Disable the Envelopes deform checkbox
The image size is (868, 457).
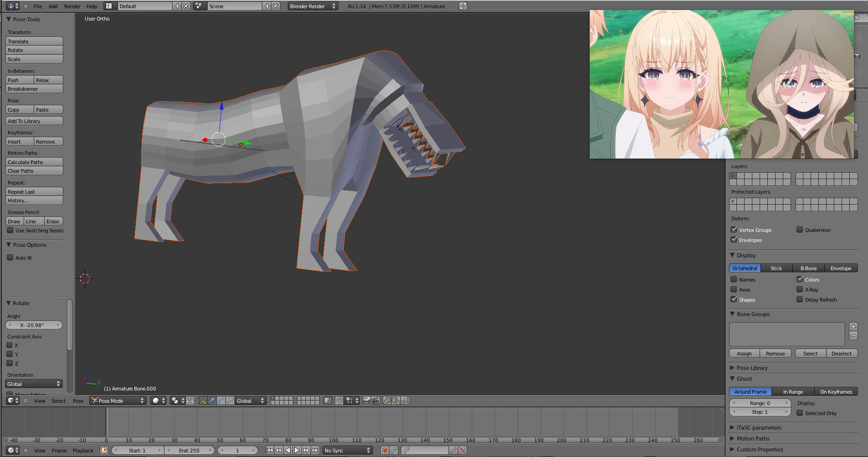click(x=734, y=240)
